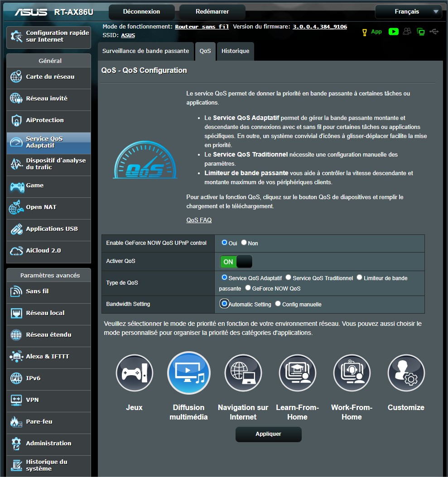Click the firmware version link

[319, 27]
